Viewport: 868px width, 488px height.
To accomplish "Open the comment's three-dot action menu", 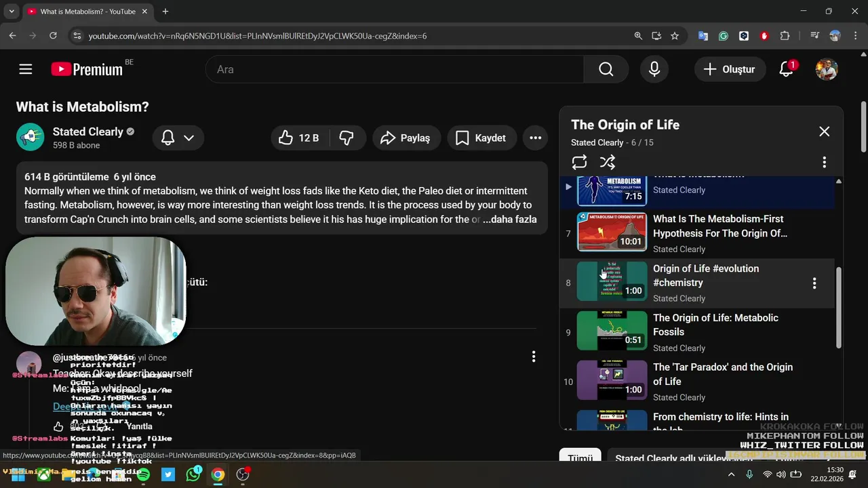I will click(534, 357).
